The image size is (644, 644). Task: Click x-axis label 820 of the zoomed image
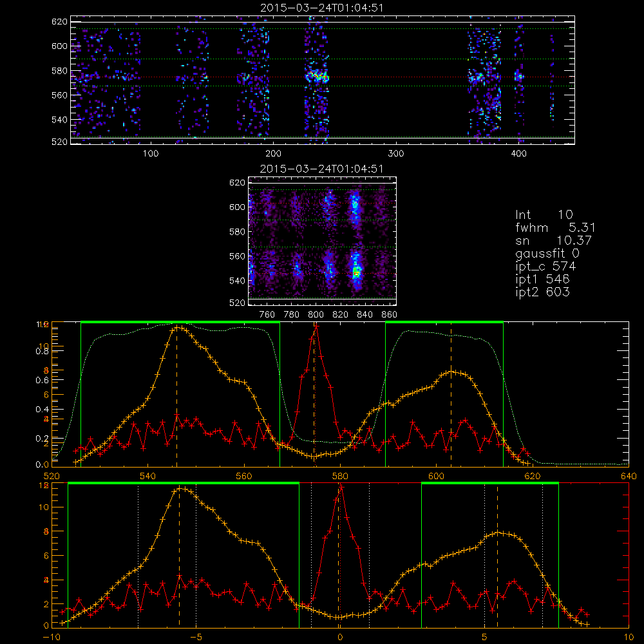(x=341, y=315)
